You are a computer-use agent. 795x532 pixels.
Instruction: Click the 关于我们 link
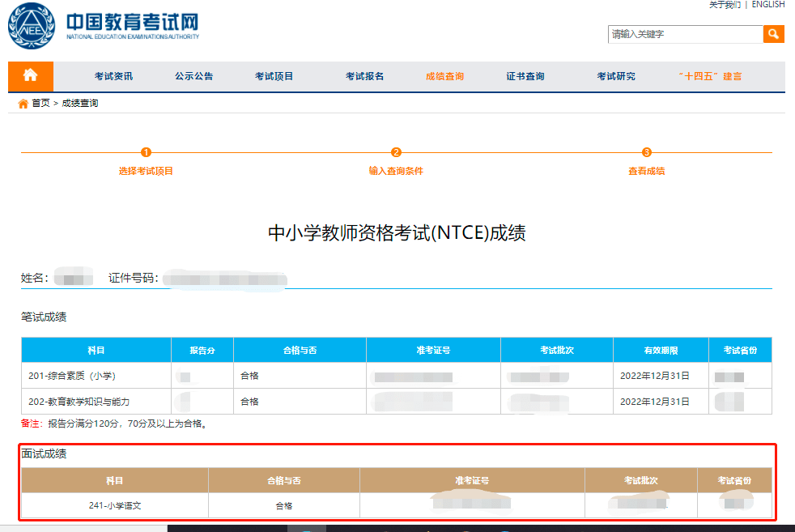pyautogui.click(x=723, y=6)
